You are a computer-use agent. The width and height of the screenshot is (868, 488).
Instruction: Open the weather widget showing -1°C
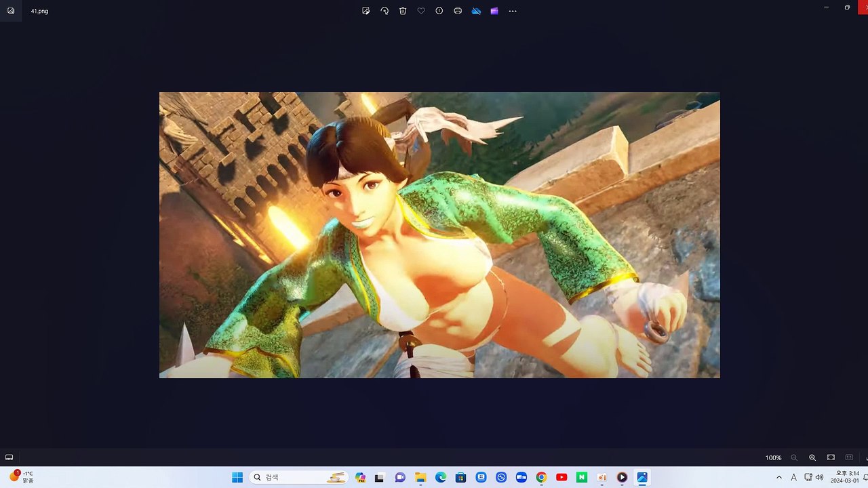21,476
